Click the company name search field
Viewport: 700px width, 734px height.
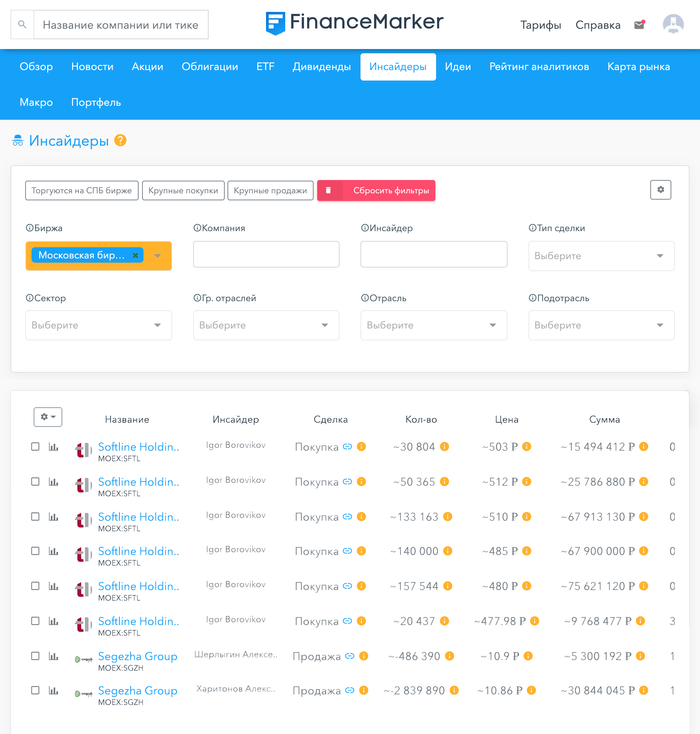(x=121, y=25)
